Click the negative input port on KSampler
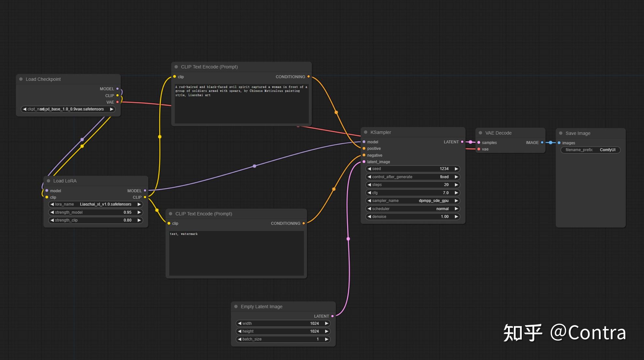 363,155
